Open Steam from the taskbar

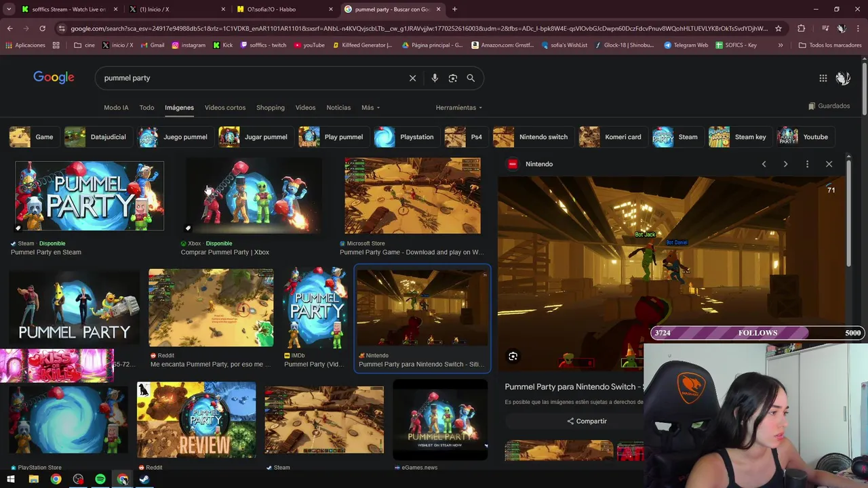tap(144, 479)
